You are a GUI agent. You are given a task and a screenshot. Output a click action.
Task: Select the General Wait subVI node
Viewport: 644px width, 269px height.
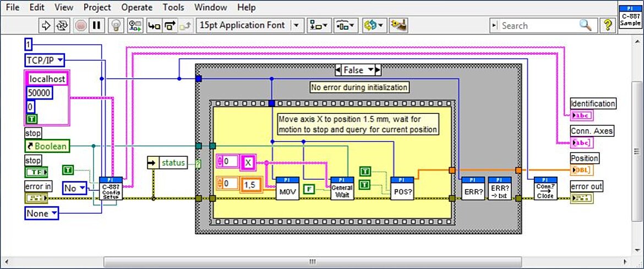point(342,189)
